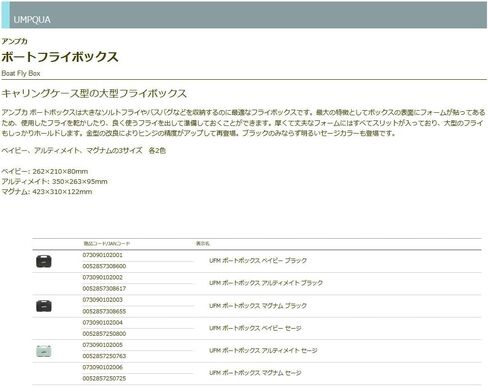Click JAN code 0052857250725

click(104, 379)
